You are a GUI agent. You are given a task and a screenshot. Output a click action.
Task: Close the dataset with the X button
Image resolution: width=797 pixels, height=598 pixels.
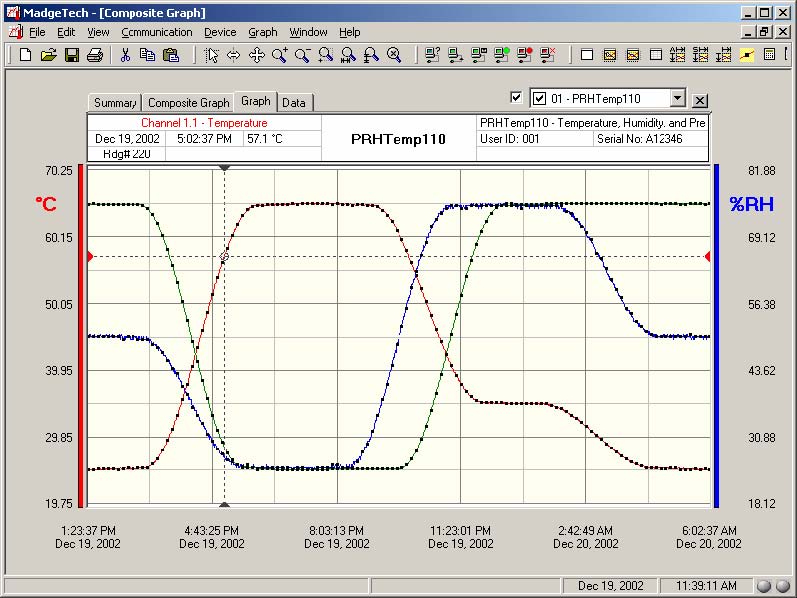(700, 101)
